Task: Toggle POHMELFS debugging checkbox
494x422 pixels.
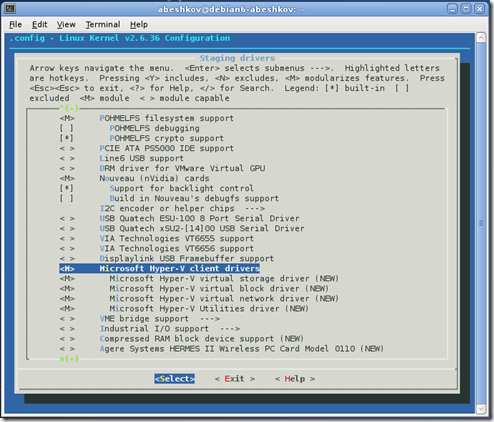Action: pyautogui.click(x=67, y=128)
